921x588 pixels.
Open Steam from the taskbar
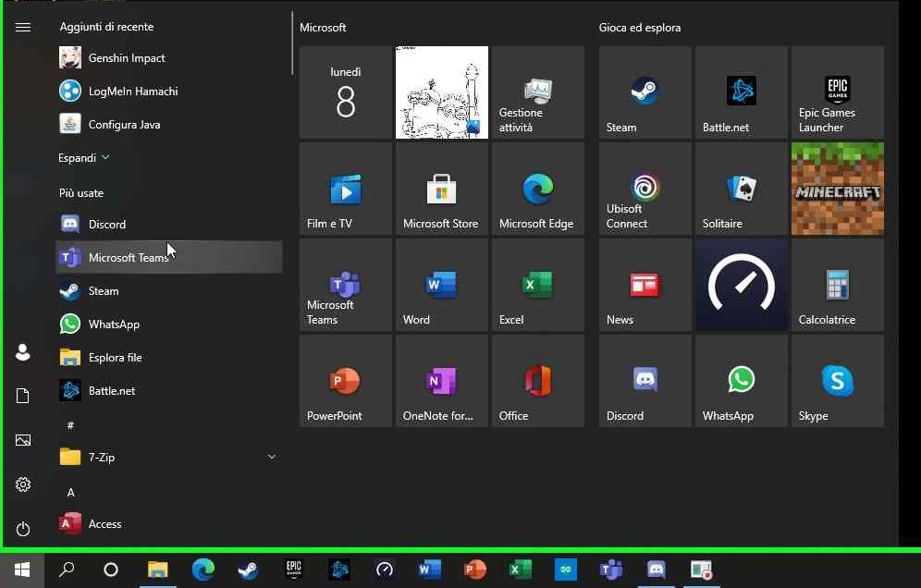click(248, 570)
